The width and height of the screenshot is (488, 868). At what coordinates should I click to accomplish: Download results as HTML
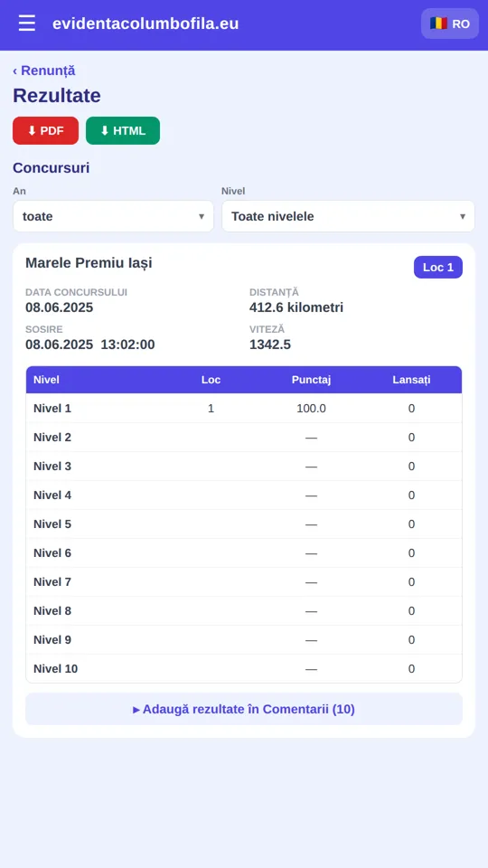tap(123, 130)
